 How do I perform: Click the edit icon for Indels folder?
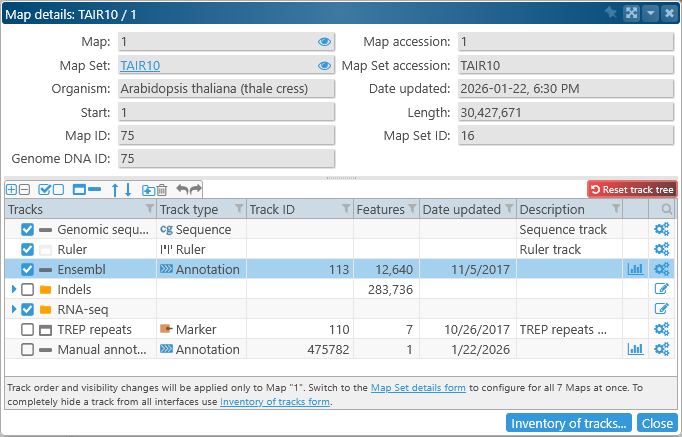(661, 289)
